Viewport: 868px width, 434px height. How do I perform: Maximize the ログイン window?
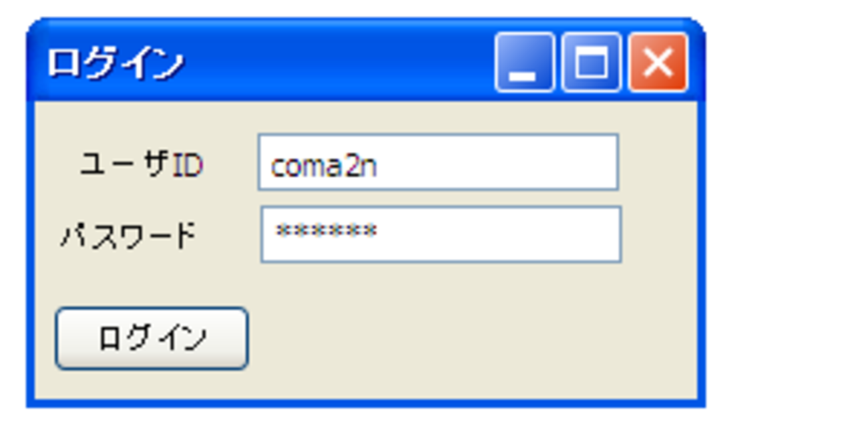(x=591, y=62)
